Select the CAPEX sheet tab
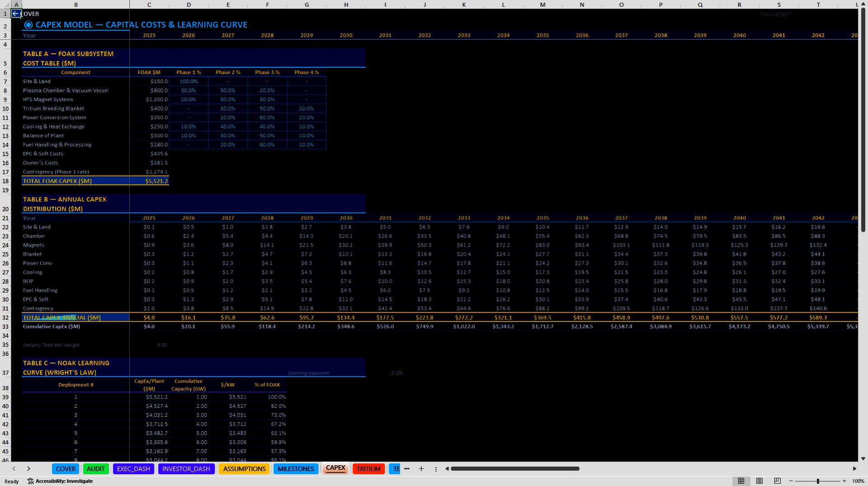The height and width of the screenshot is (486, 868). click(x=335, y=468)
